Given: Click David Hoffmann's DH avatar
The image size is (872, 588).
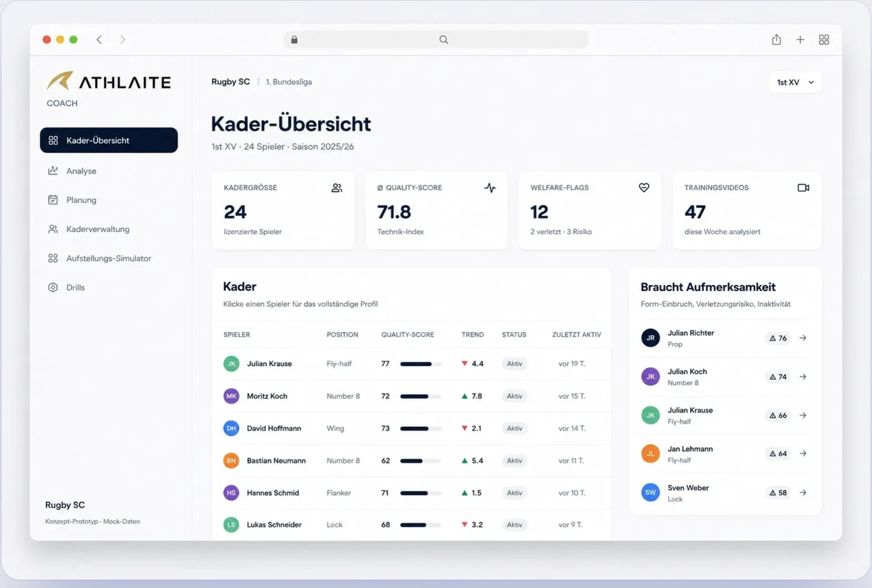Looking at the screenshot, I should [231, 428].
